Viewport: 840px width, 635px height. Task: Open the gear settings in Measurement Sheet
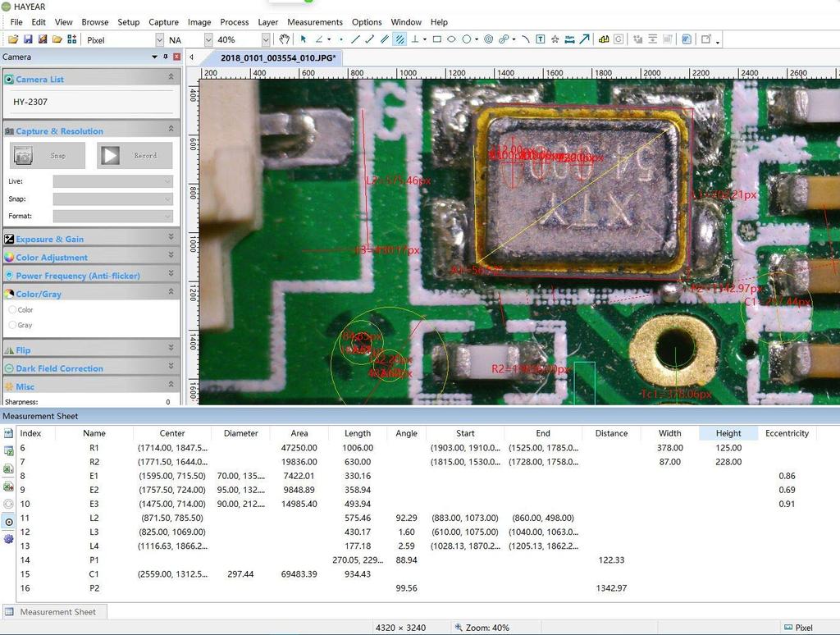tap(9, 539)
